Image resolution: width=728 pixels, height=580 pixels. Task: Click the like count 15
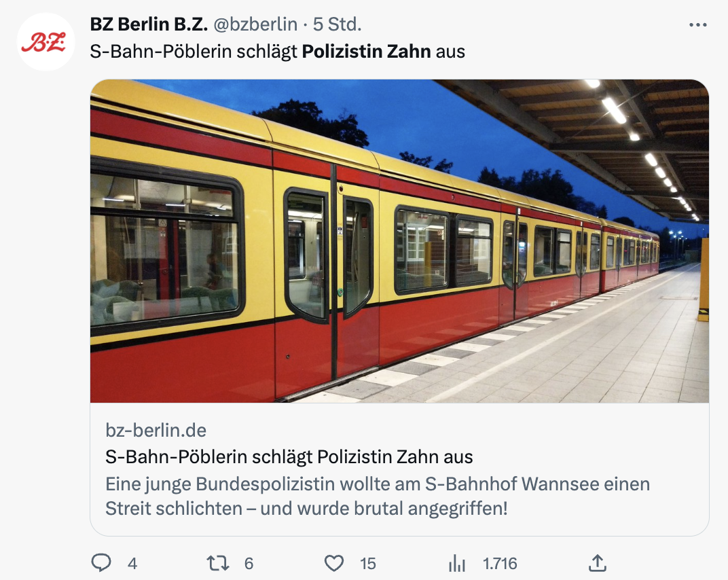click(368, 563)
